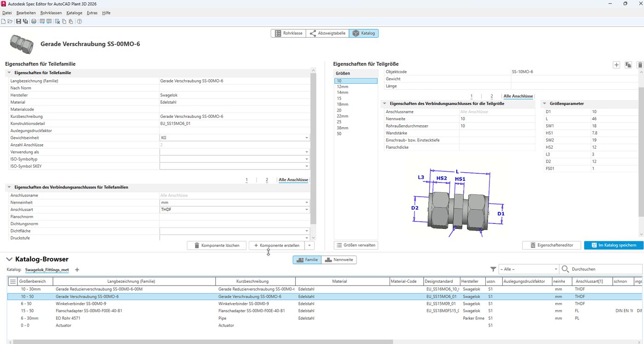Image resolution: width=644 pixels, height=344 pixels.
Task: Open the Nenneinheit mm dropdown
Action: (307, 203)
